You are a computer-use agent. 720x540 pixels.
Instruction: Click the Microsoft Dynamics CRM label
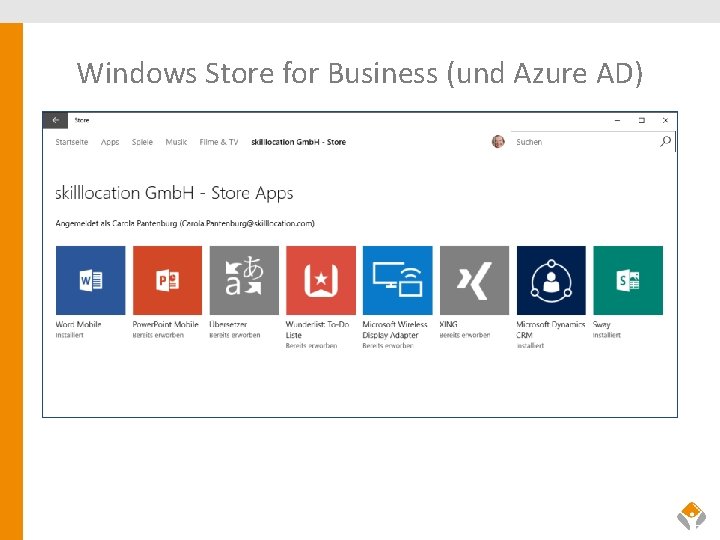(x=551, y=329)
